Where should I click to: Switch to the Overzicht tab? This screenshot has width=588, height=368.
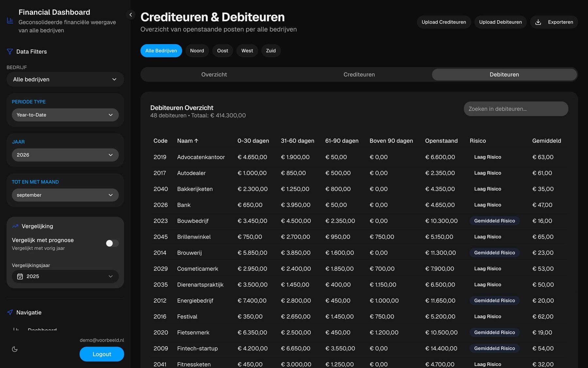coord(214,75)
